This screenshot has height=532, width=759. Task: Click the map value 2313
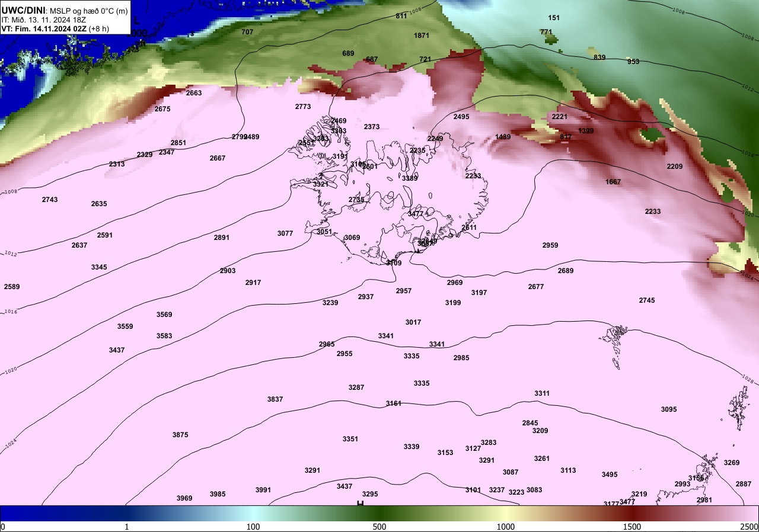pyautogui.click(x=117, y=164)
